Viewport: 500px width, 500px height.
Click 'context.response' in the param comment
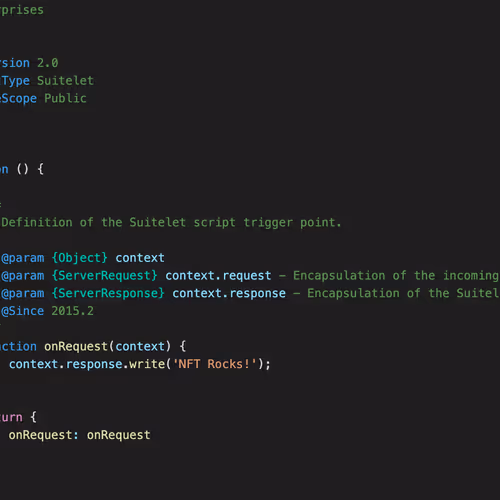tap(229, 293)
